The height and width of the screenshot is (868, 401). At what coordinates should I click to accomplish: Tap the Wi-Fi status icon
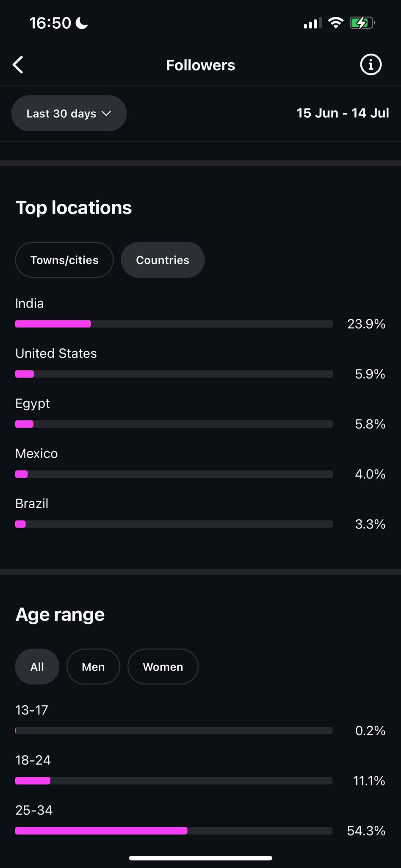point(335,23)
